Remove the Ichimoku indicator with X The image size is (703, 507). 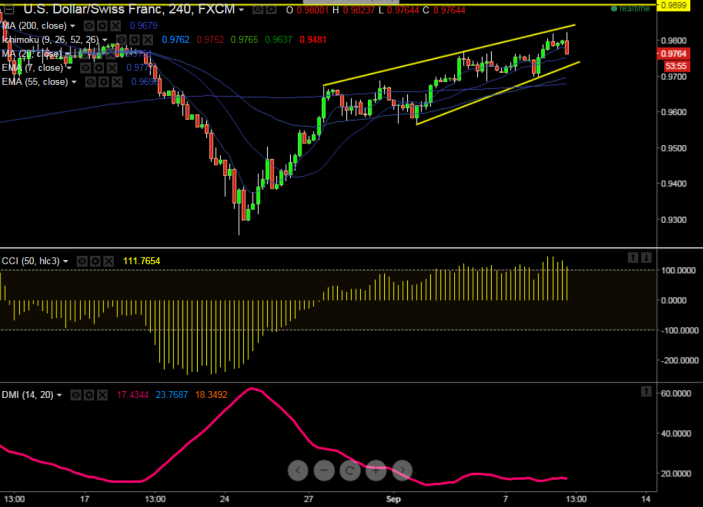(148, 39)
